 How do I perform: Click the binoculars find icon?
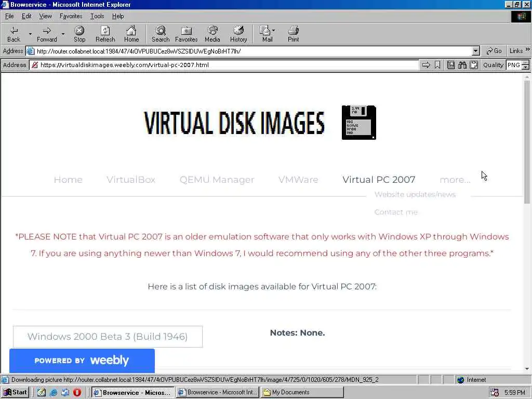point(462,65)
